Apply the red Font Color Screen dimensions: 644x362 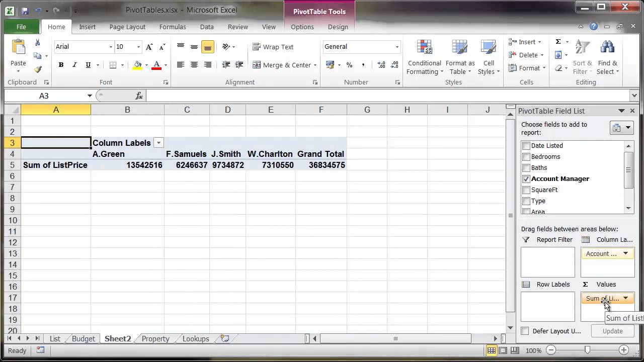coord(156,65)
